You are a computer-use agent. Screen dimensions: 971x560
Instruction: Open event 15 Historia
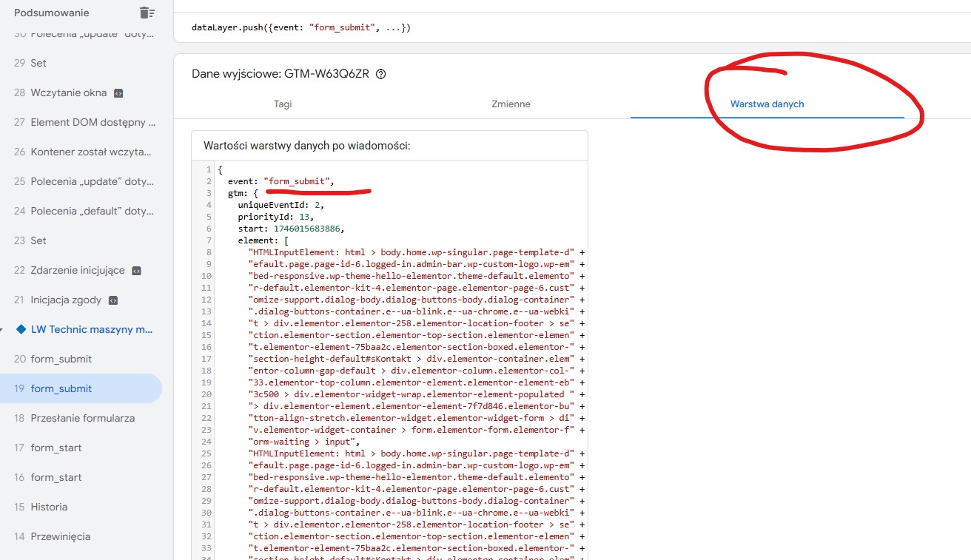click(49, 507)
